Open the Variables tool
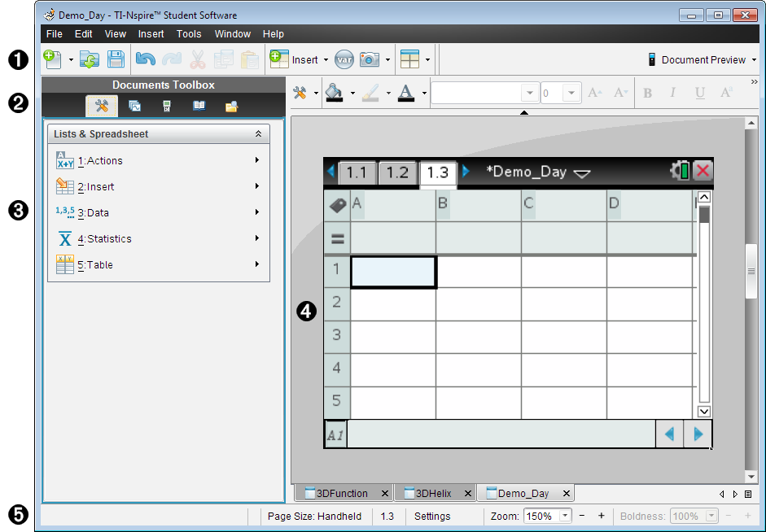Screen dimensions: 766x532 point(344,59)
